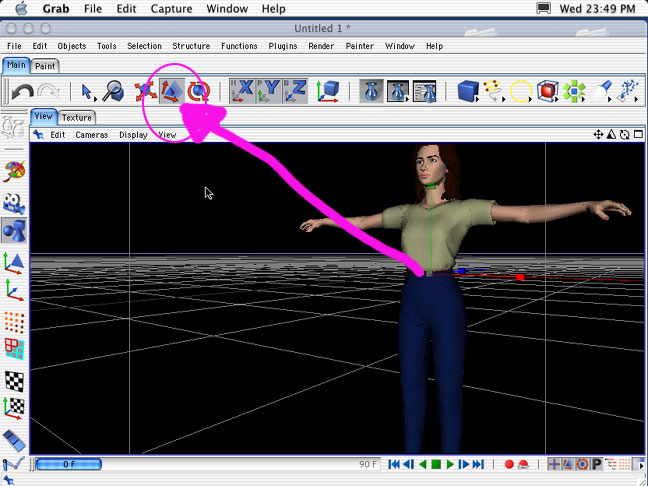The width and height of the screenshot is (648, 486).
Task: Switch to the Paint tab
Action: coord(45,66)
